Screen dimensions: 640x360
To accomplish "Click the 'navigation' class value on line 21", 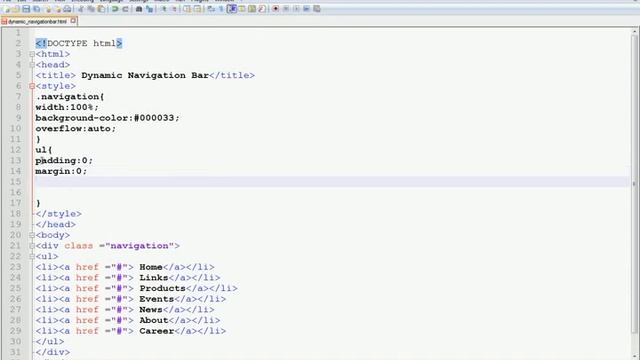I will pyautogui.click(x=140, y=246).
